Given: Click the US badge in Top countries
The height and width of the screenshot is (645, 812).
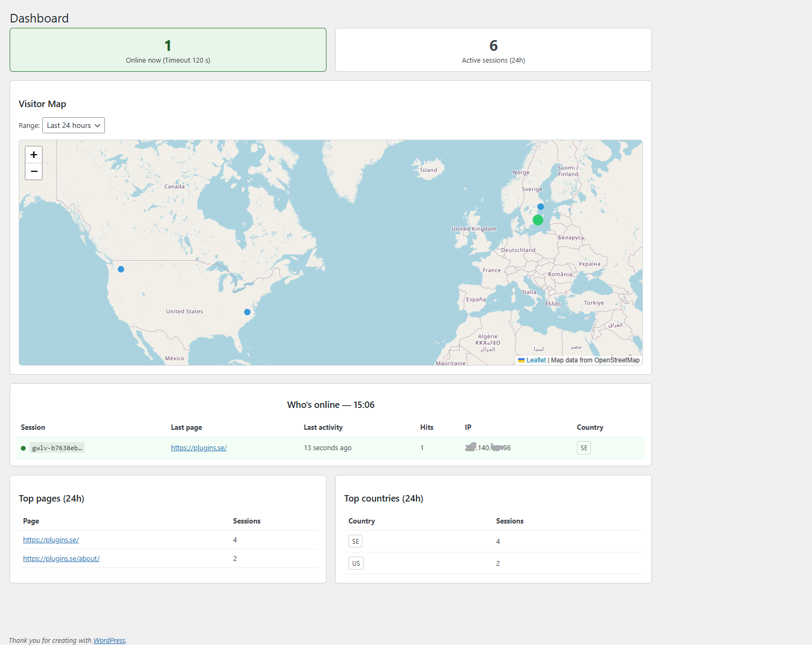Looking at the screenshot, I should tap(356, 563).
